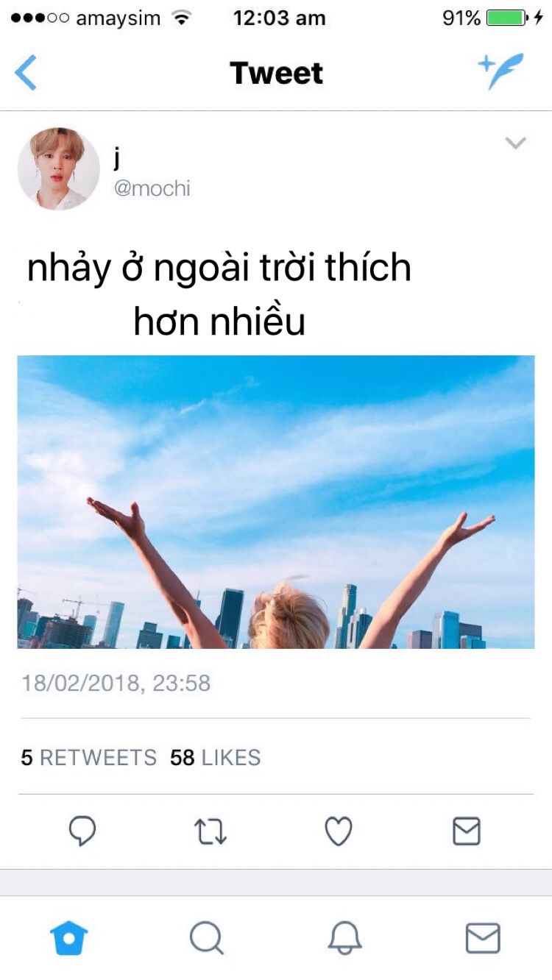Tap the back arrow in the header
Image resolution: width=552 pixels, height=980 pixels.
coord(26,73)
